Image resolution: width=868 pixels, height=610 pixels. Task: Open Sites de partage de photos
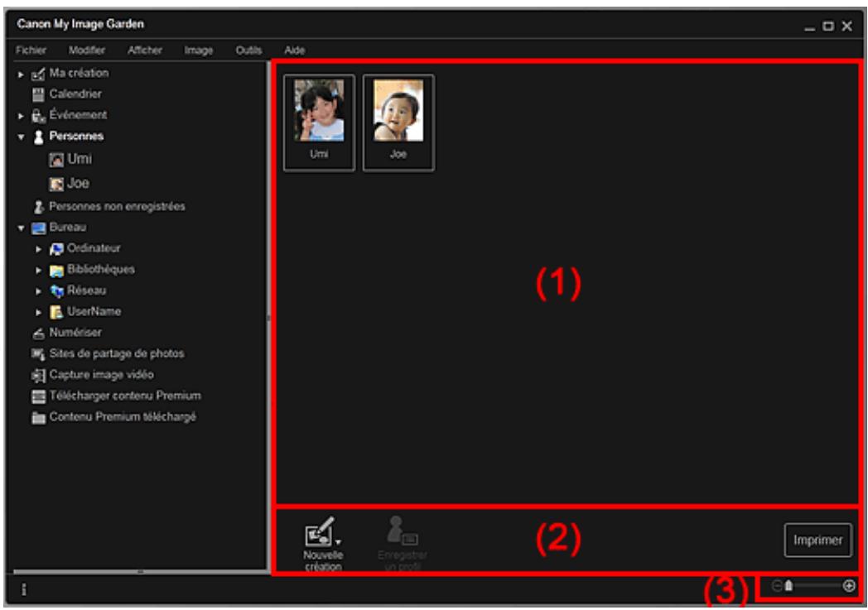(x=116, y=353)
